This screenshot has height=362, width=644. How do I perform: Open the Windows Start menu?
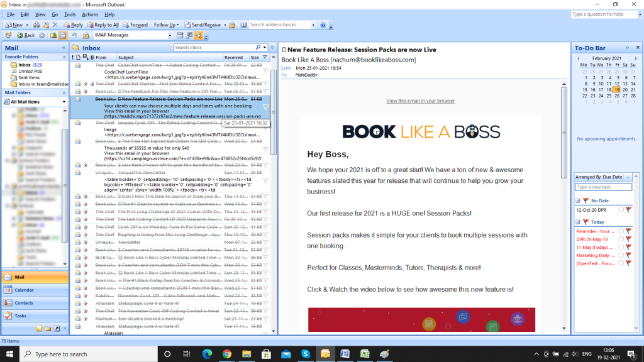tap(9, 354)
